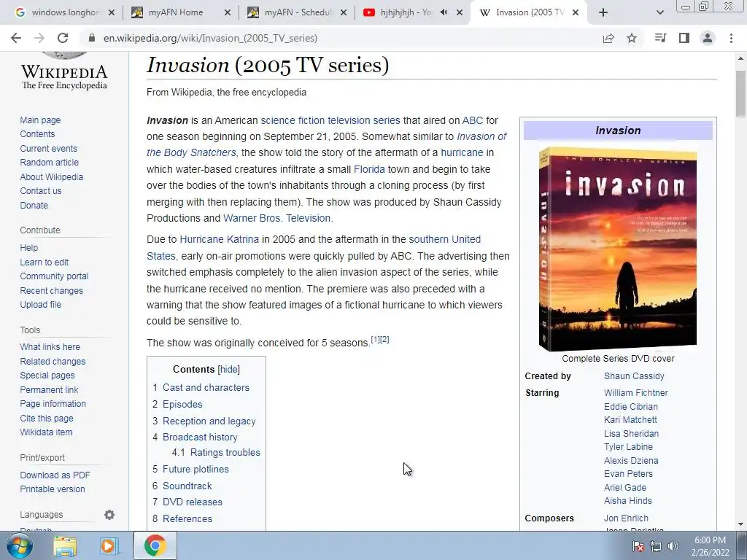
Task: Close the hjhjhjhjh YouTube tab
Action: (460, 12)
